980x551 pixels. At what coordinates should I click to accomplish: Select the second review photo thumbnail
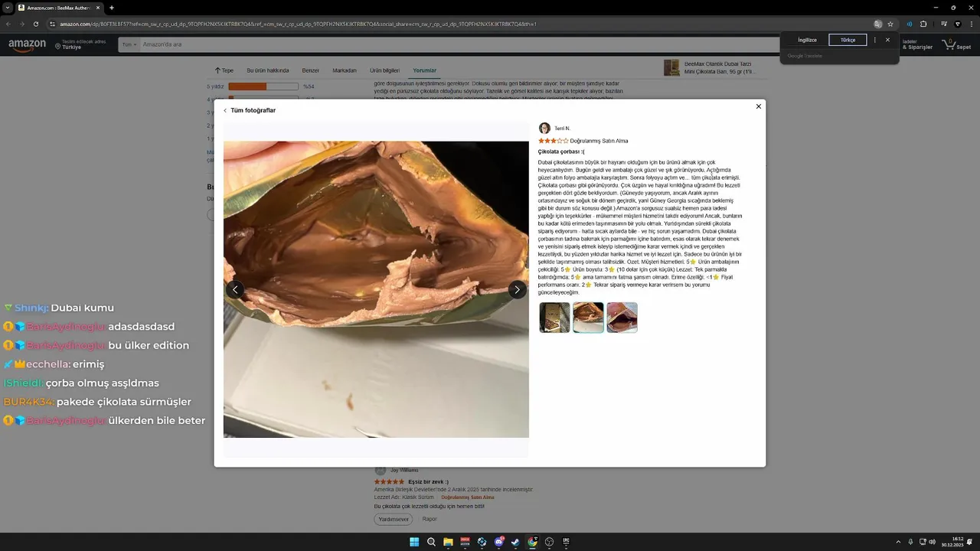[x=588, y=318]
